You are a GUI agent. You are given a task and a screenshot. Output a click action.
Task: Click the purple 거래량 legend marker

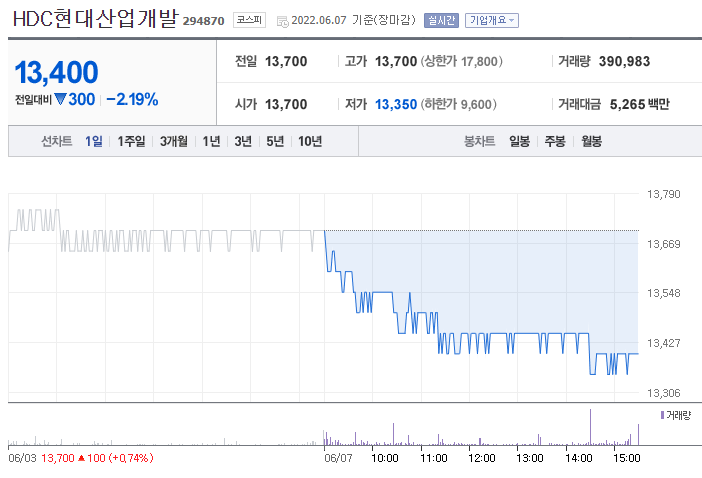point(662,415)
